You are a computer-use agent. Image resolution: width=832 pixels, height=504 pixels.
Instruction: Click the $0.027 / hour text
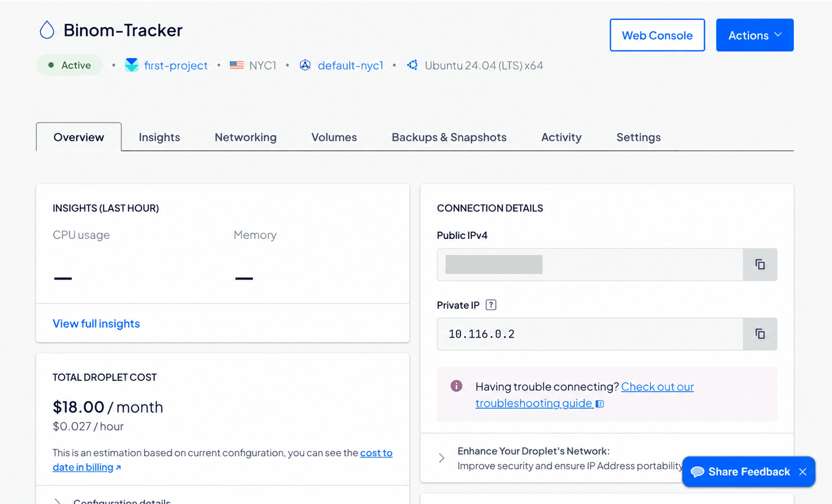pyautogui.click(x=88, y=426)
